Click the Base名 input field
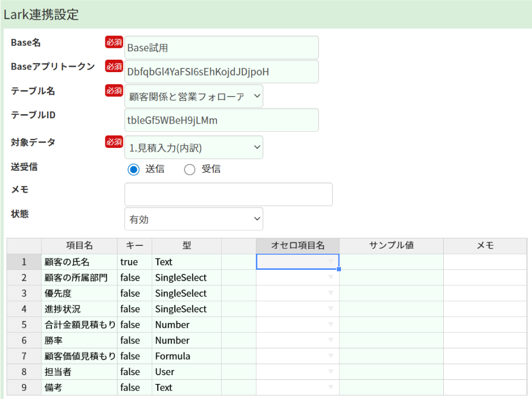532x399 pixels. [x=222, y=48]
